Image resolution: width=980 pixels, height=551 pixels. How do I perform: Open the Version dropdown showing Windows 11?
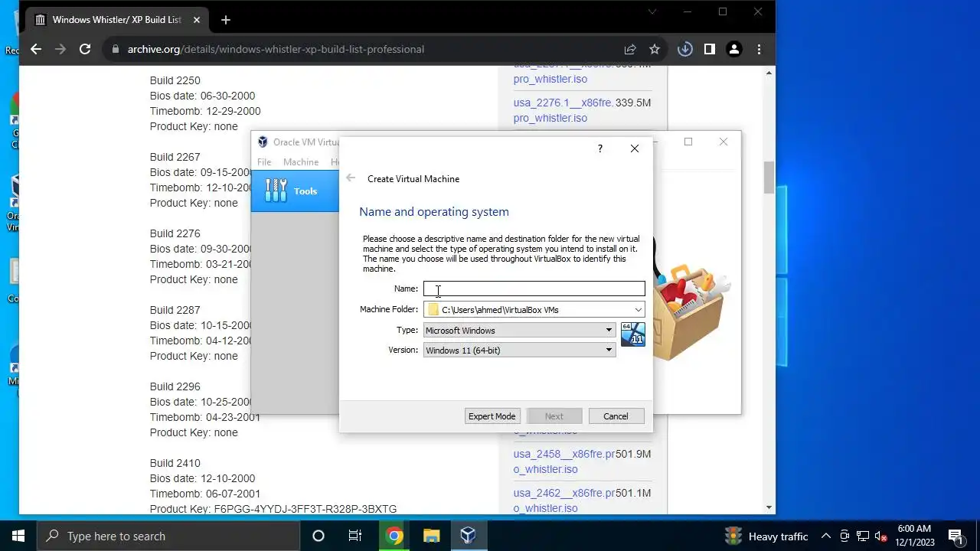click(519, 350)
